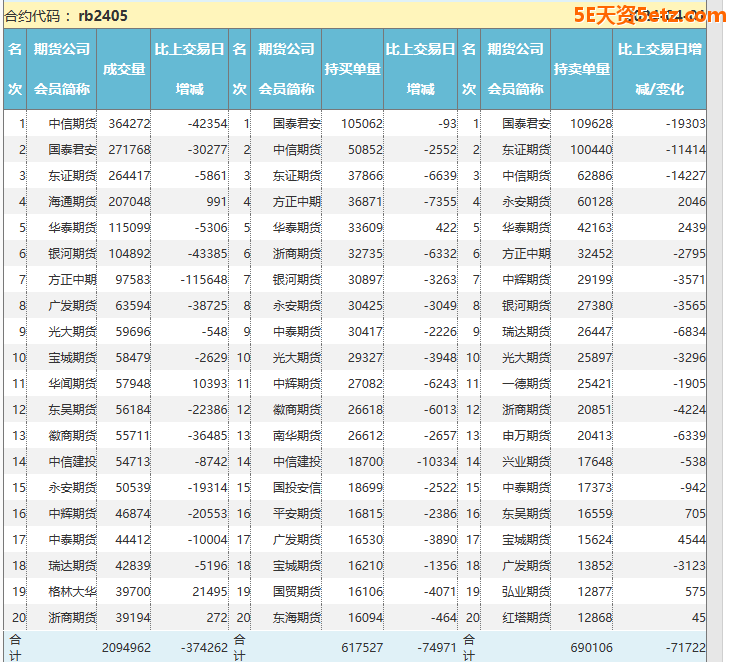Click the 成交量 column header
Screen dimensions: 731x662
(x=124, y=69)
